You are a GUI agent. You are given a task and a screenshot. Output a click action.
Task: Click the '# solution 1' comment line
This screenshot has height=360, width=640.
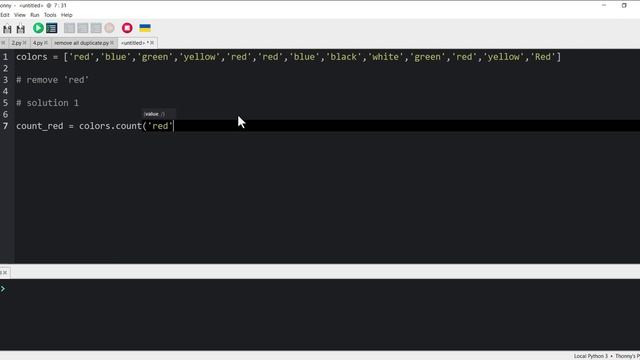(47, 103)
